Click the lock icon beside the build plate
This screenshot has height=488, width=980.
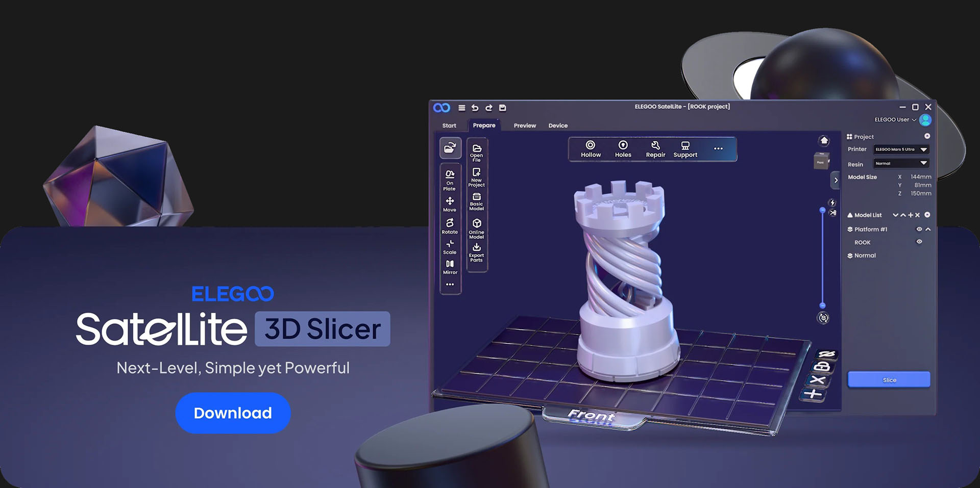coord(822,367)
